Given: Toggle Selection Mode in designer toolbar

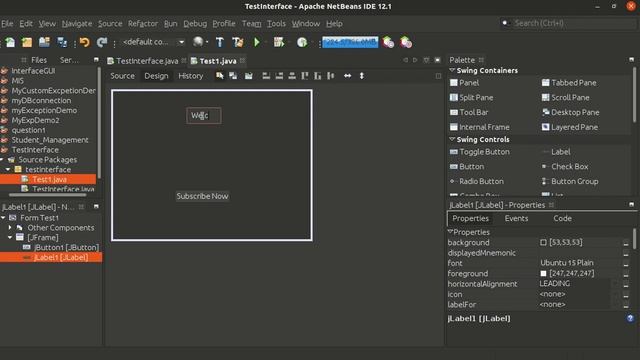Looking at the screenshot, I should (220, 76).
